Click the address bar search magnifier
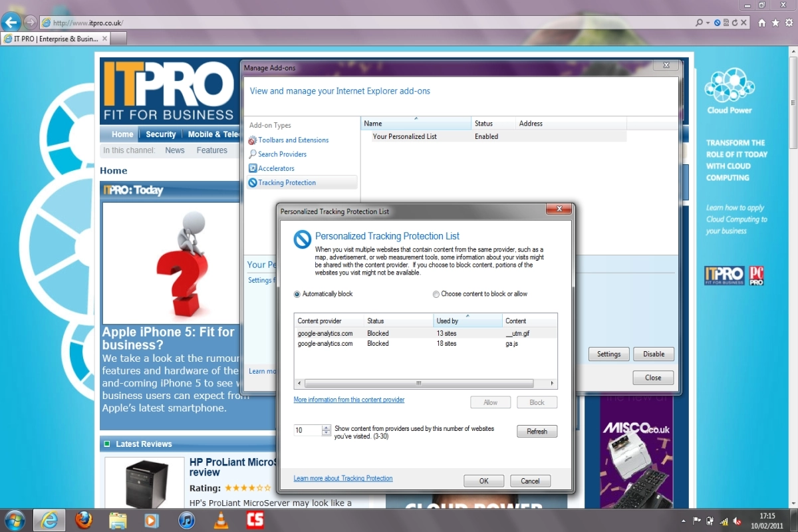The height and width of the screenshot is (532, 798). (x=699, y=23)
